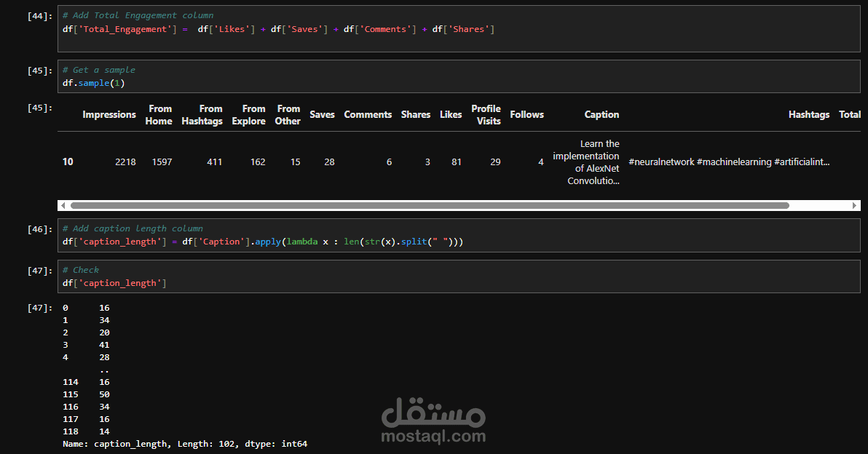Click the From Explore value 162
Image resolution: width=868 pixels, height=454 pixels.
click(x=258, y=162)
